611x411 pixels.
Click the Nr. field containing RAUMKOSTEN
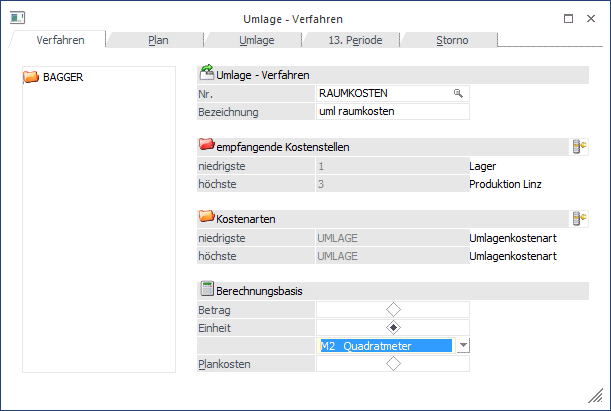click(382, 93)
